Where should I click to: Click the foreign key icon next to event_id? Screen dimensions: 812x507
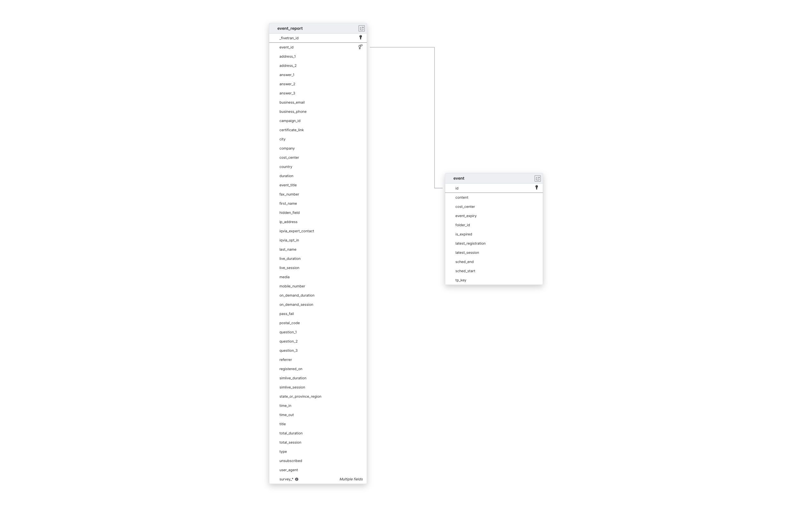[x=361, y=47]
